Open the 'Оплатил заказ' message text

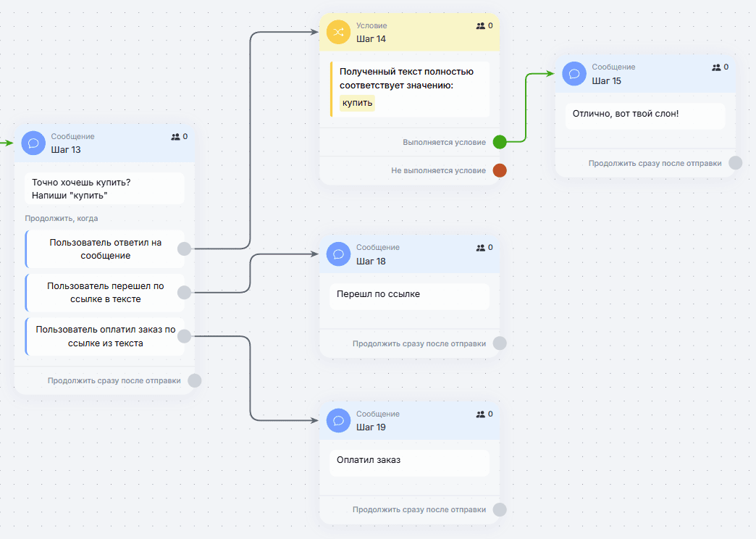click(x=409, y=463)
